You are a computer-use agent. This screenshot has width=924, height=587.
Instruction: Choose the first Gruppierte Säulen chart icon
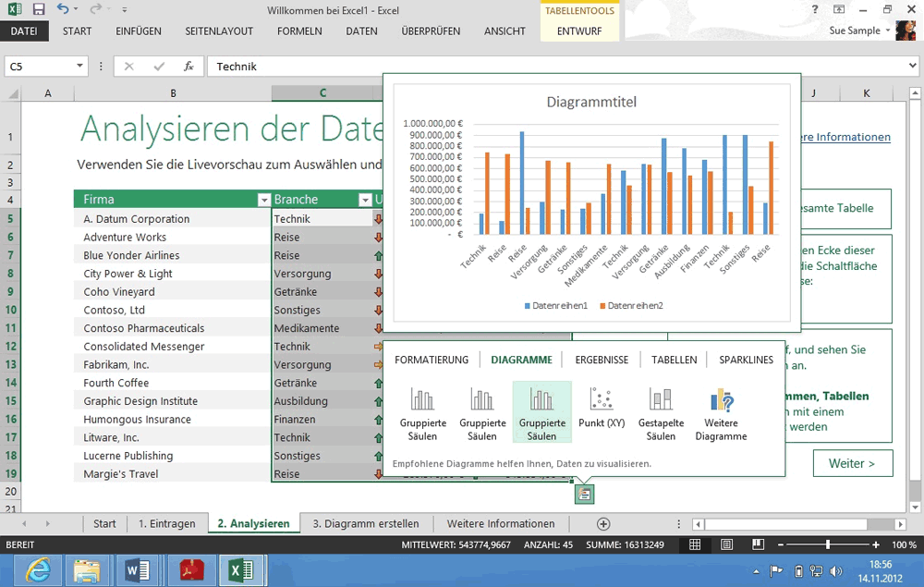click(422, 413)
